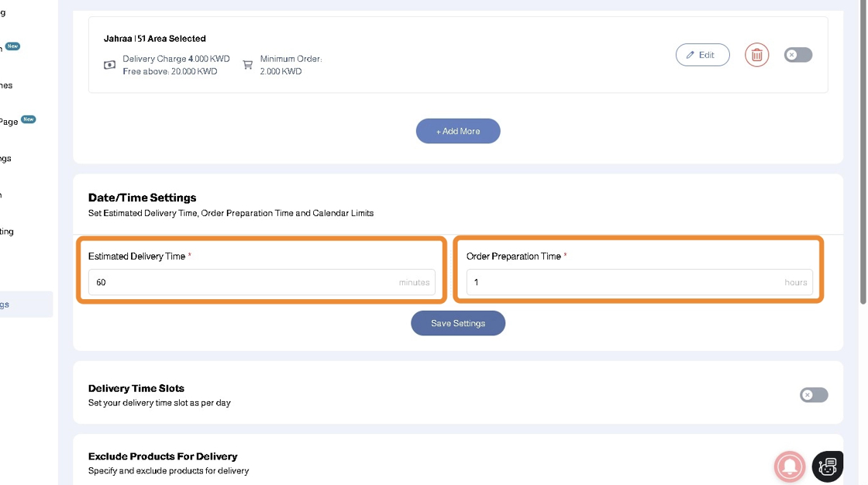Click the delivery charge cash icon
This screenshot has width=868, height=485.
point(110,65)
